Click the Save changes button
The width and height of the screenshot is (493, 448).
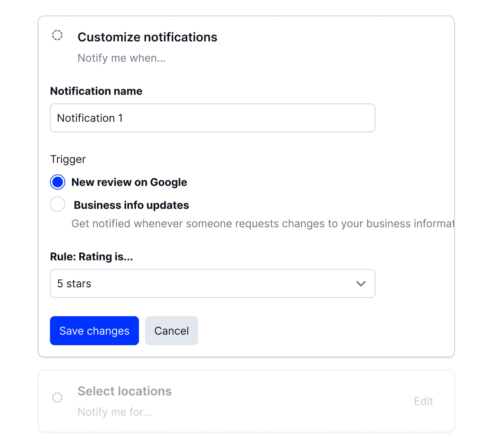94,331
